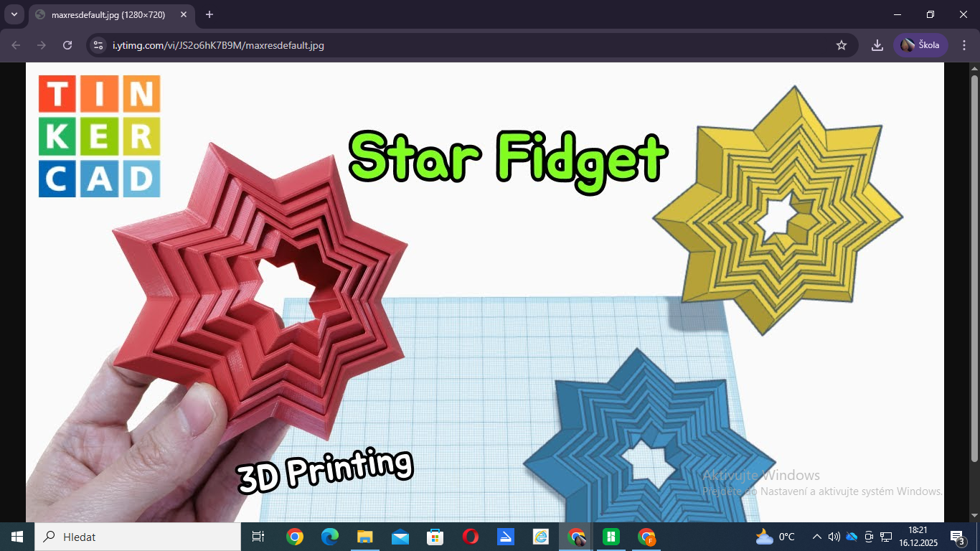Open the tab search dropdown arrow
This screenshot has height=551, width=980.
(x=14, y=14)
